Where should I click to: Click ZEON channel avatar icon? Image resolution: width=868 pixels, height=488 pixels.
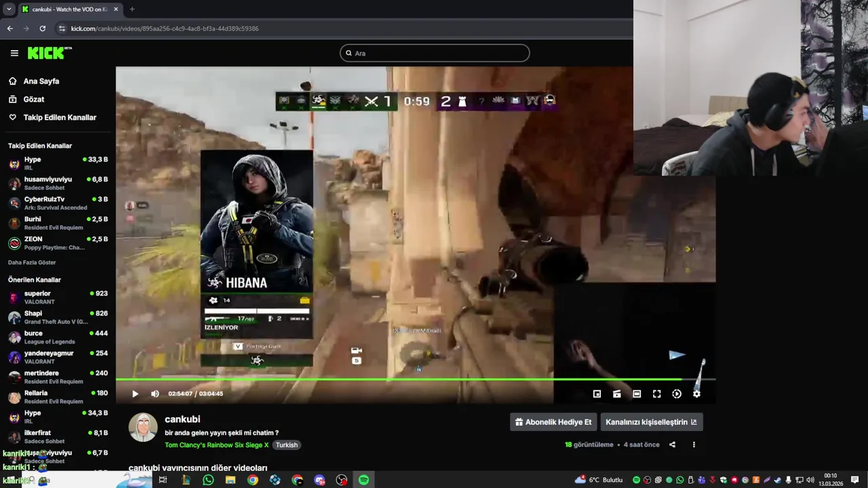click(x=14, y=243)
